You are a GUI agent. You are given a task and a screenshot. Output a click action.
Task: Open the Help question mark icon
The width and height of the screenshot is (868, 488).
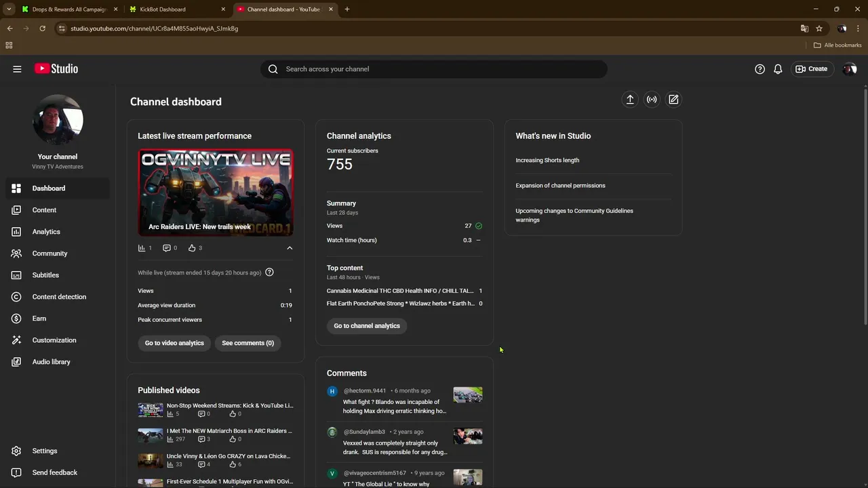tap(759, 68)
